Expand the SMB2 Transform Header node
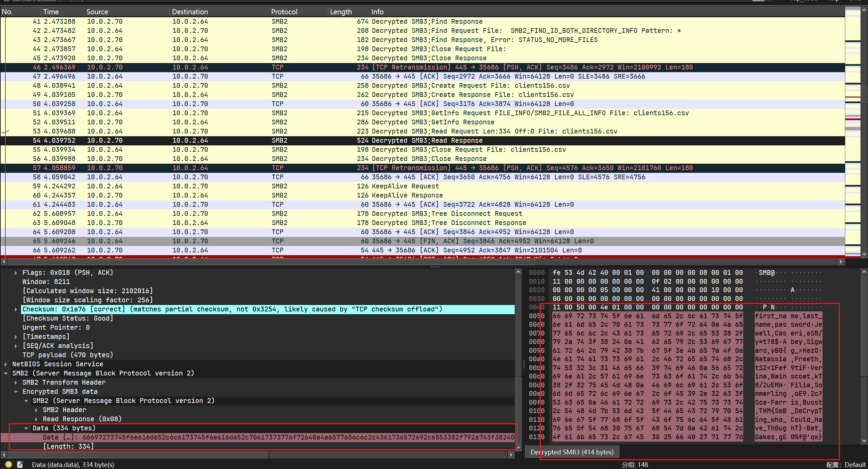The image size is (868, 469). point(16,383)
